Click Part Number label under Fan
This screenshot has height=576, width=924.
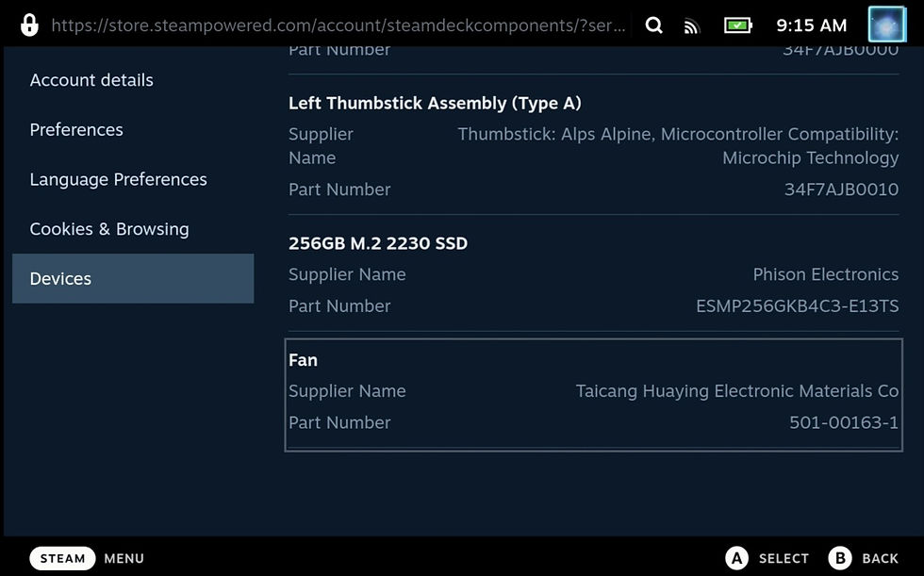tap(339, 423)
